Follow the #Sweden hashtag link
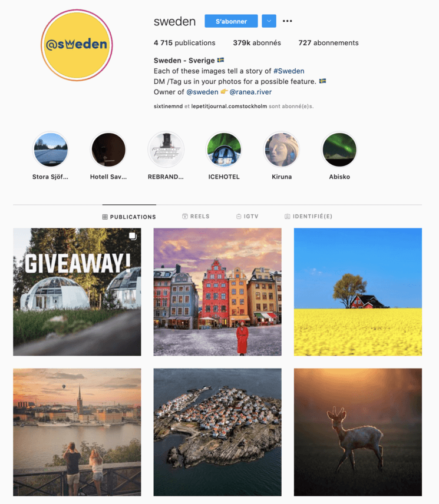439x504 pixels. (289, 71)
